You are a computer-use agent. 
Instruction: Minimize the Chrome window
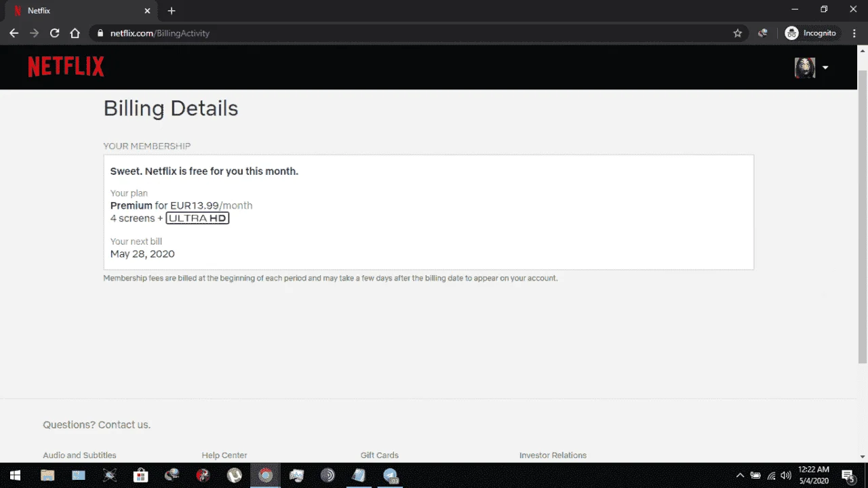pos(795,9)
